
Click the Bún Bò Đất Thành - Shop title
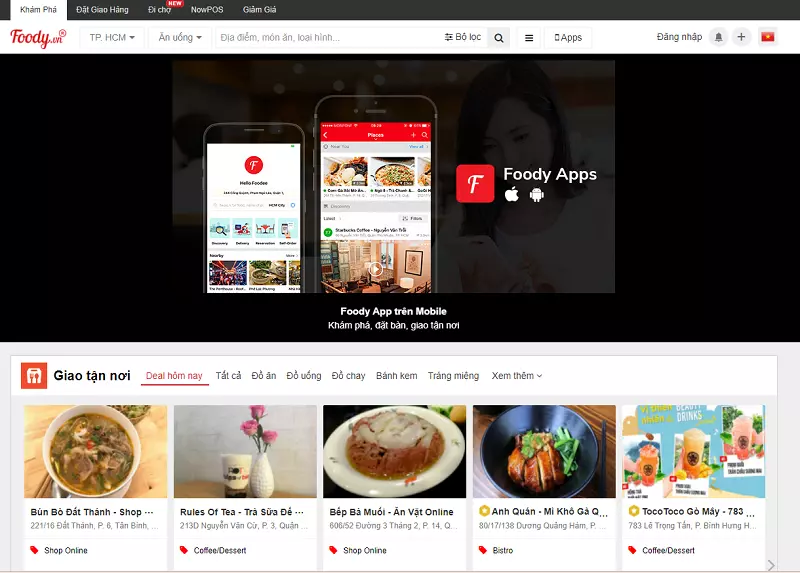pos(91,512)
